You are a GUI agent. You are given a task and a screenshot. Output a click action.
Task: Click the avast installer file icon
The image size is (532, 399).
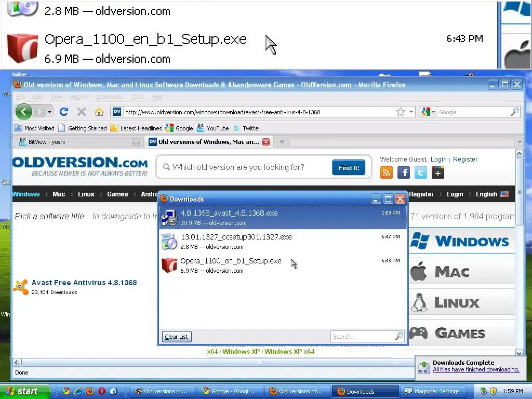coord(169,218)
